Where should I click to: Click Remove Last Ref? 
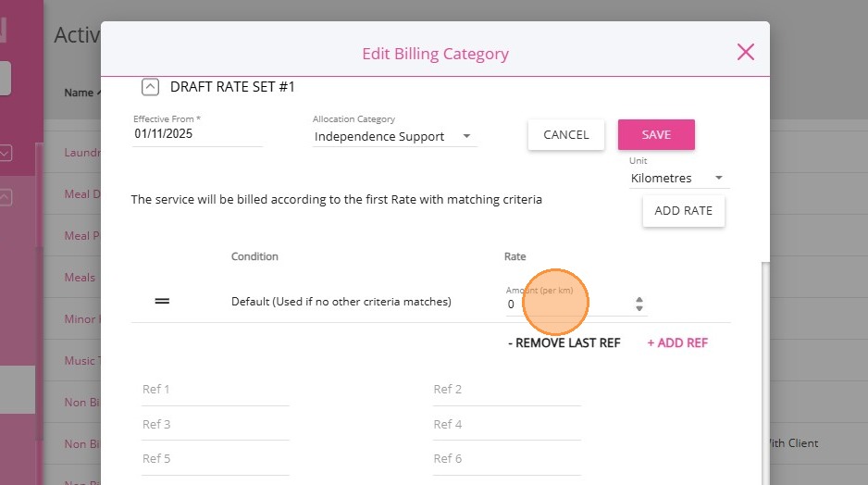564,342
